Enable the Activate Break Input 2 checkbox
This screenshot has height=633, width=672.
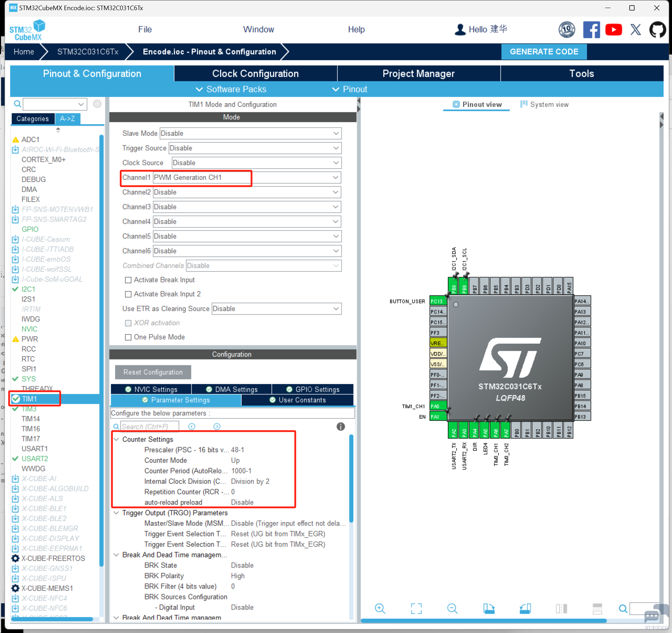[x=128, y=294]
